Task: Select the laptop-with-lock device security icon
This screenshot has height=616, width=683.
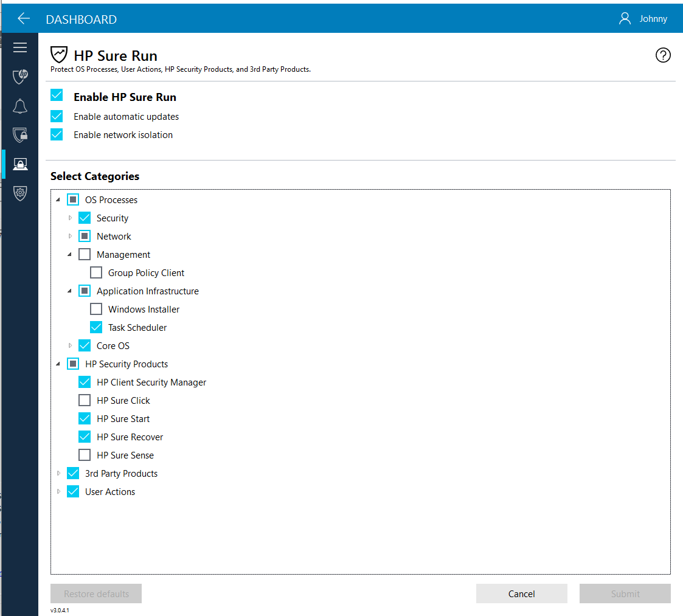Action: click(20, 164)
